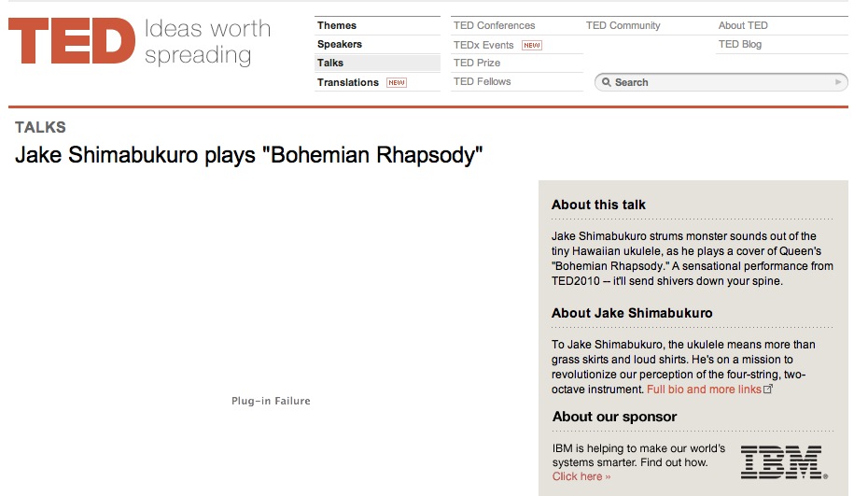Click the About this talk heading
This screenshot has width=868, height=496.
click(x=598, y=205)
